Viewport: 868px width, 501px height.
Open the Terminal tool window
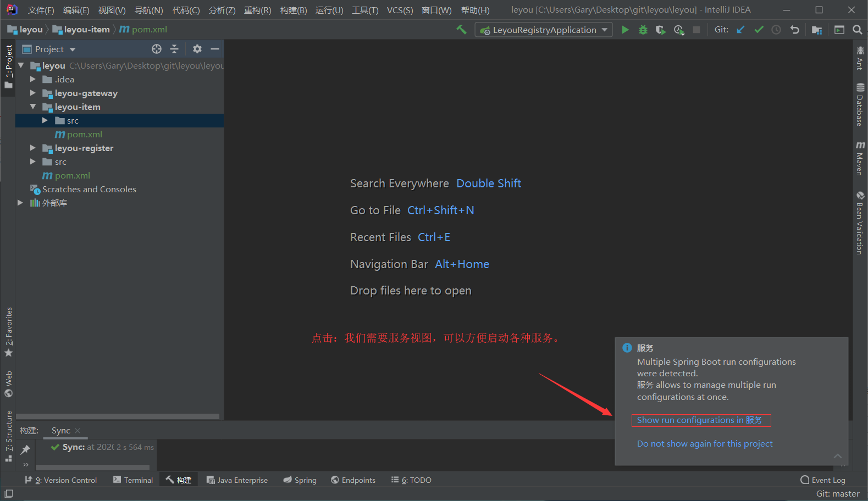coord(133,480)
